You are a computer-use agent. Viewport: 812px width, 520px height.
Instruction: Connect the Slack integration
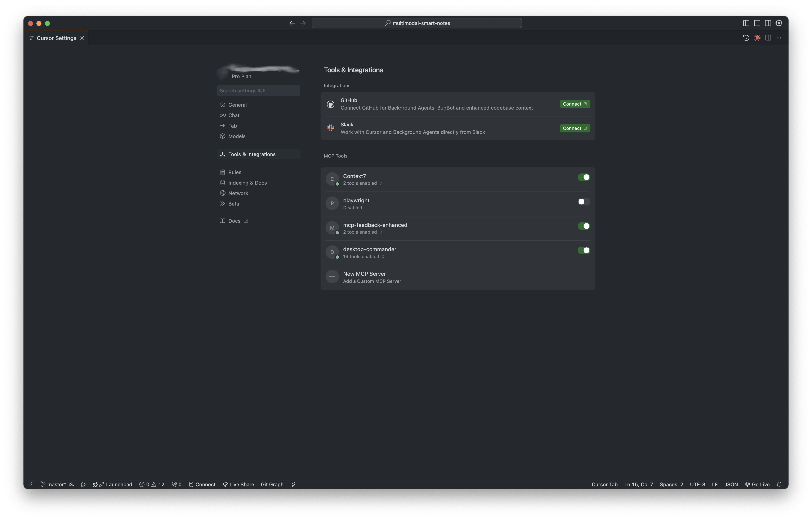(x=575, y=128)
